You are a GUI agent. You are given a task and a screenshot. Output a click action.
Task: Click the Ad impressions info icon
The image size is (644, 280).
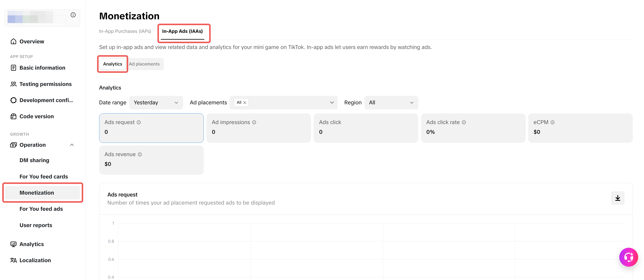pos(254,122)
